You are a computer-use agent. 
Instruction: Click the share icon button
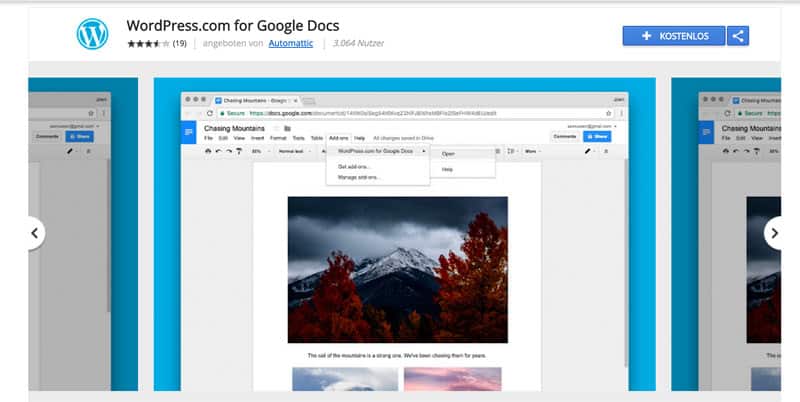[x=738, y=36]
